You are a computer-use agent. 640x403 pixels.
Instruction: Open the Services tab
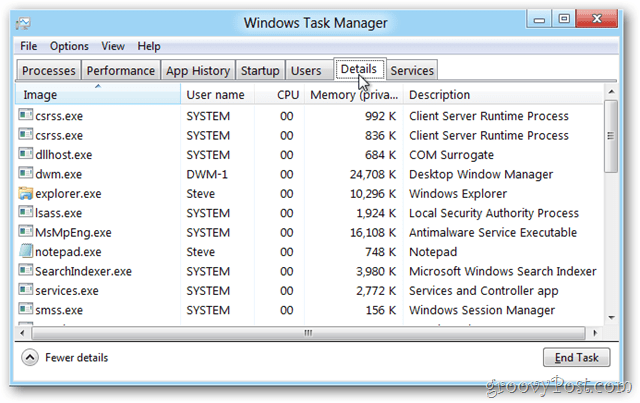click(412, 71)
